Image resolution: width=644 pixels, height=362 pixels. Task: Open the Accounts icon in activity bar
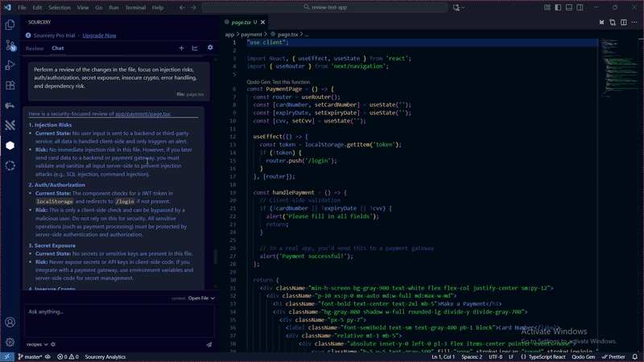[10, 322]
